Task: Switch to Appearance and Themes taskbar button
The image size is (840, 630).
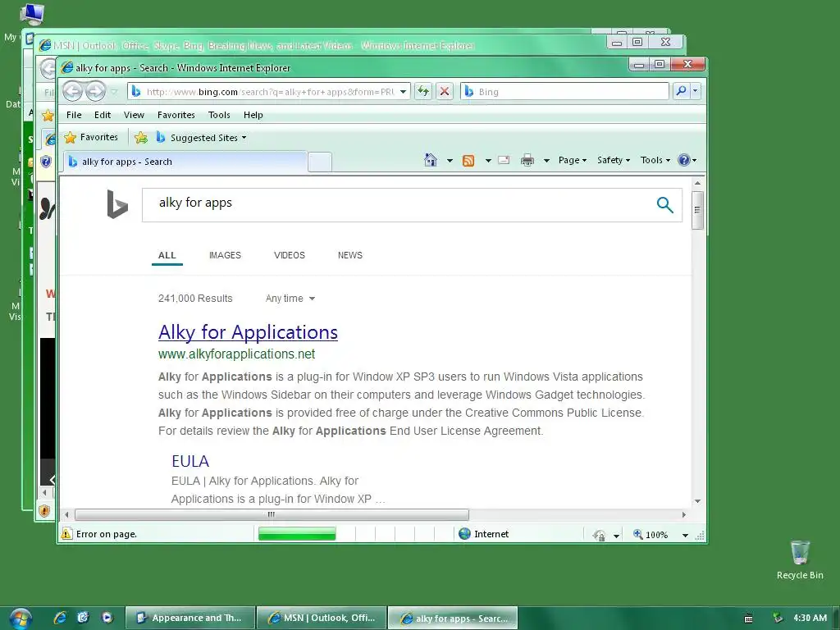Action: [x=190, y=618]
